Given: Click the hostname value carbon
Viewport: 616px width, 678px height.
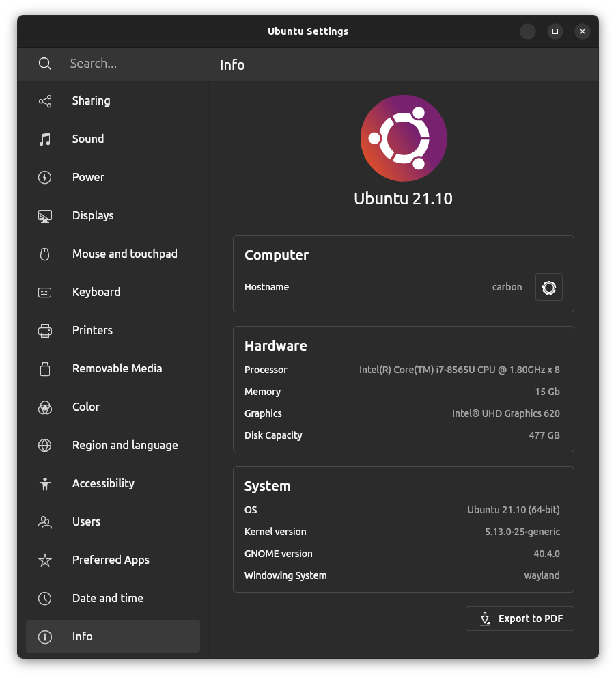Looking at the screenshot, I should click(x=507, y=287).
